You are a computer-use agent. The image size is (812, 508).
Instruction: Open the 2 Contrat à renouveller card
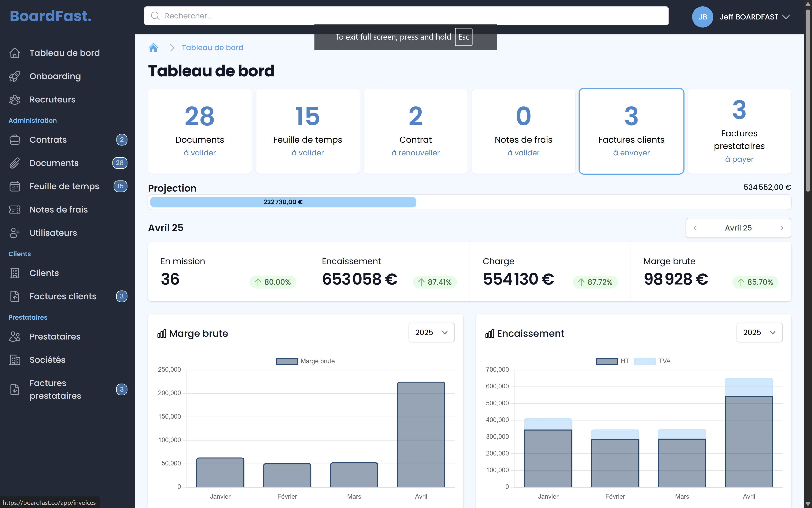[415, 131]
